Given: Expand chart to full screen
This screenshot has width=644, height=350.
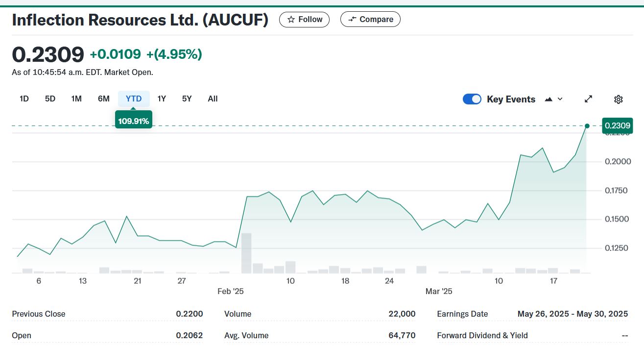Looking at the screenshot, I should pos(589,99).
